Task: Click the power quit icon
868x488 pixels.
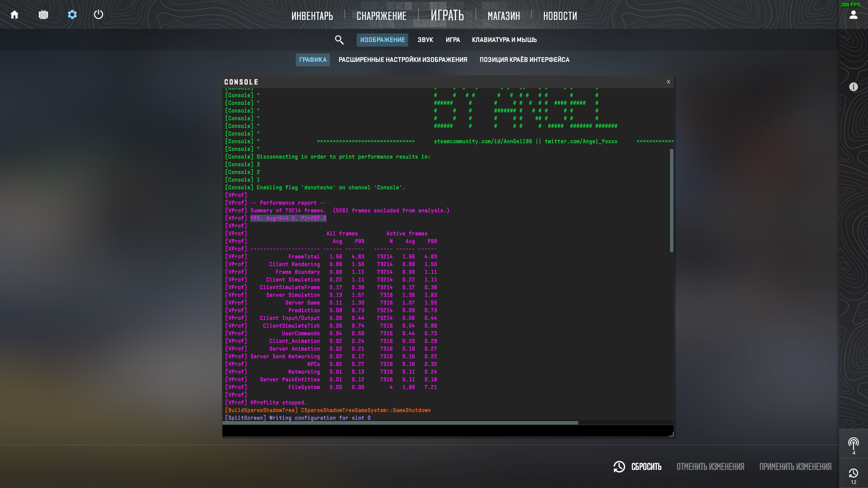Action: click(x=99, y=14)
